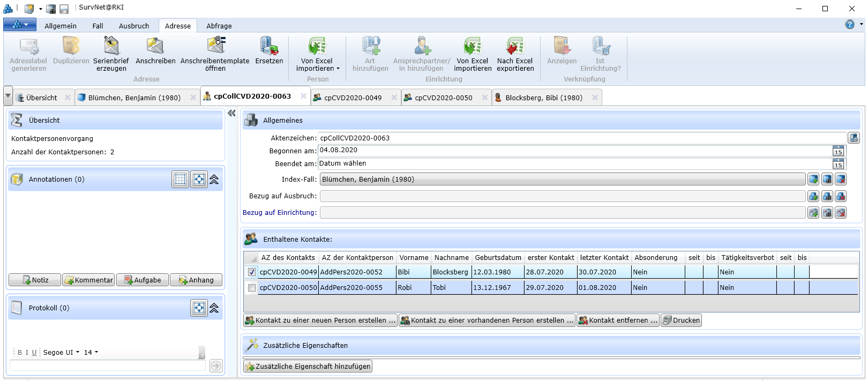Click the Ersetzen ribbon icon
Viewport: 868px width, 380px height.
269,47
